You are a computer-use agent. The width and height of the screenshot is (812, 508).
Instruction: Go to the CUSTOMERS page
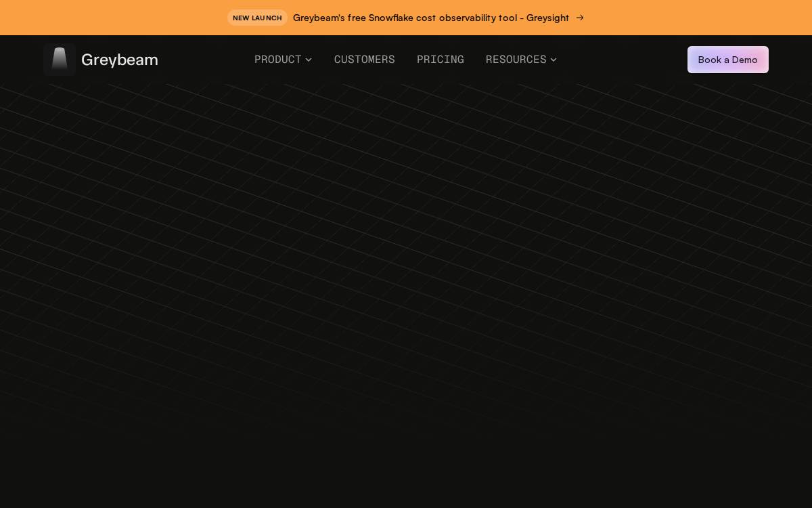tap(365, 60)
